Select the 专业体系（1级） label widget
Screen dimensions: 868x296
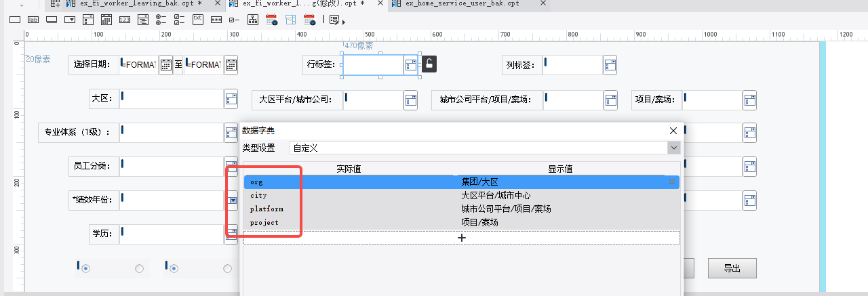pyautogui.click(x=78, y=133)
